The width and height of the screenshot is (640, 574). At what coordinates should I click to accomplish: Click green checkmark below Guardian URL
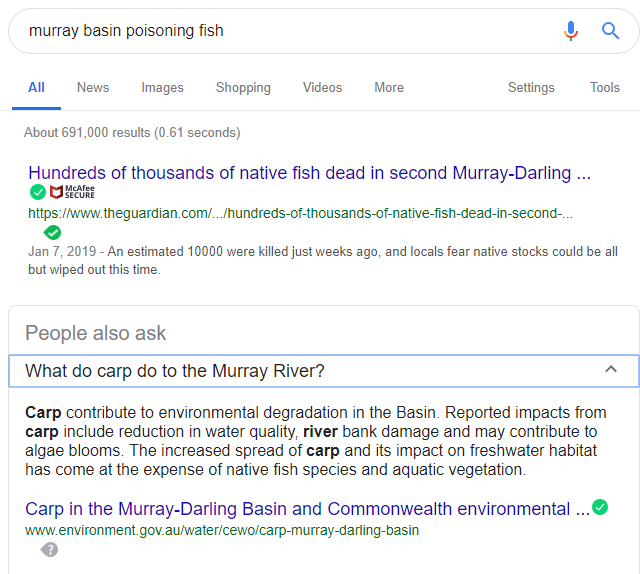pos(52,232)
